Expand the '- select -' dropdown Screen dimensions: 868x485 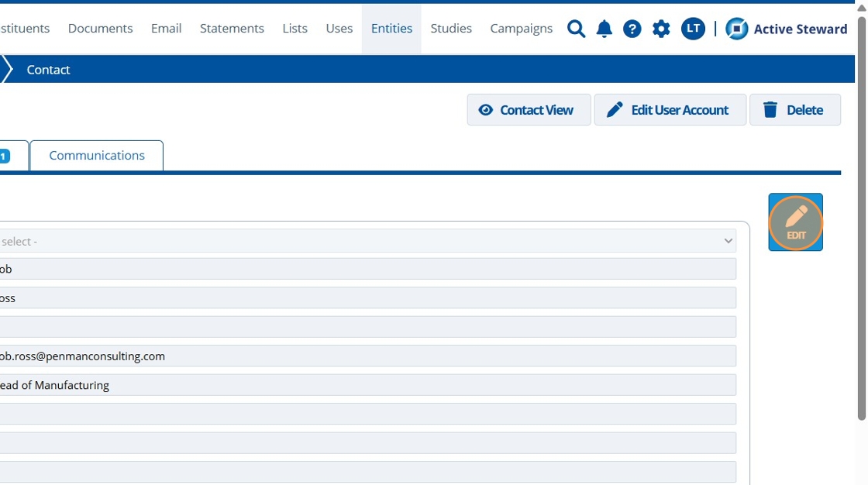[367, 242]
